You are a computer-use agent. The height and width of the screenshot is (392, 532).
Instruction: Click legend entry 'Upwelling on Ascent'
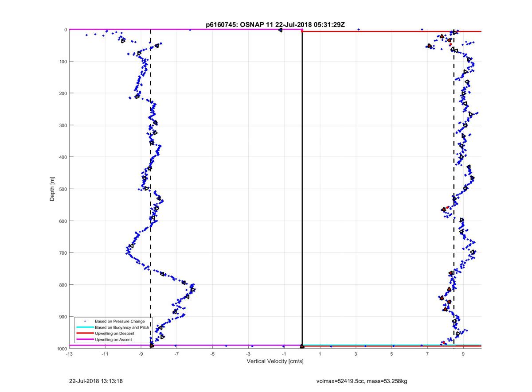(x=114, y=340)
